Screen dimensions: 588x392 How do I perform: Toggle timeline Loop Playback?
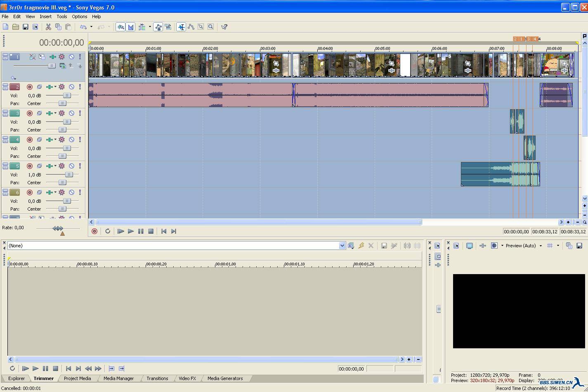108,231
